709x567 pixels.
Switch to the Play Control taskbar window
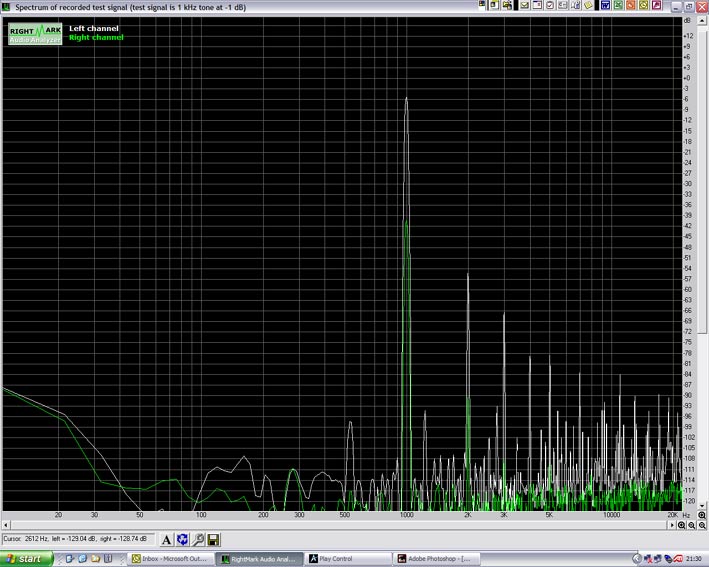pyautogui.click(x=348, y=559)
